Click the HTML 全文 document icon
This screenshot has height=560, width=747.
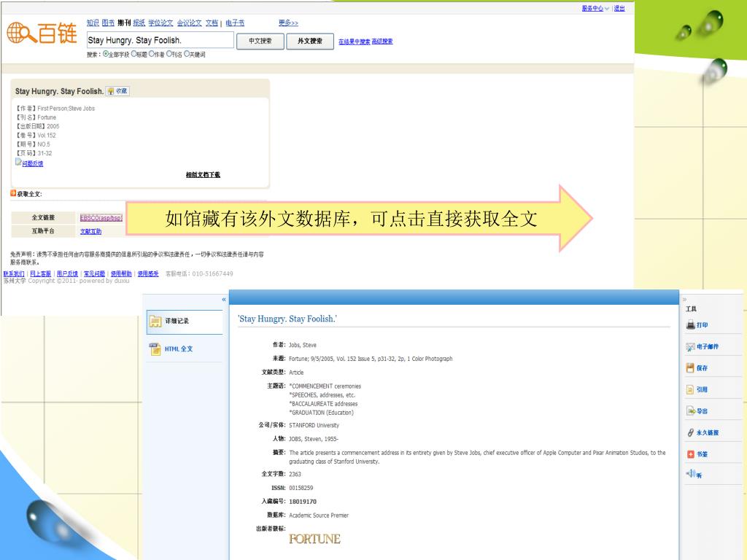pos(155,349)
